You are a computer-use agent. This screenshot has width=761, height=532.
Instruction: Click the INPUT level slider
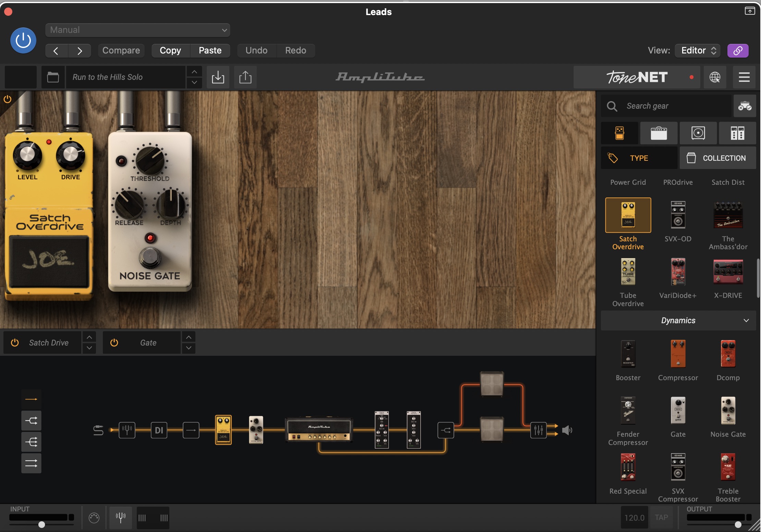tap(41, 525)
